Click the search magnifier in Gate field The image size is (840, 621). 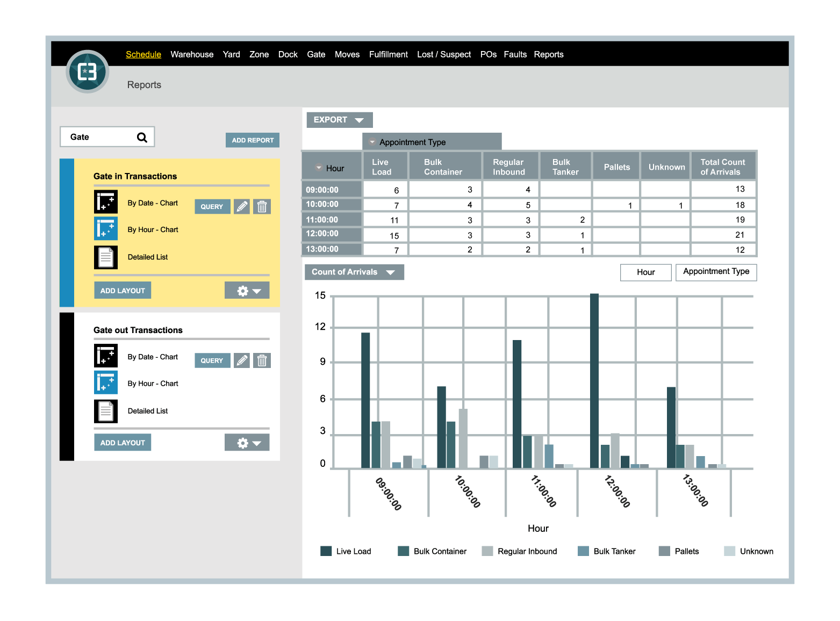(142, 138)
